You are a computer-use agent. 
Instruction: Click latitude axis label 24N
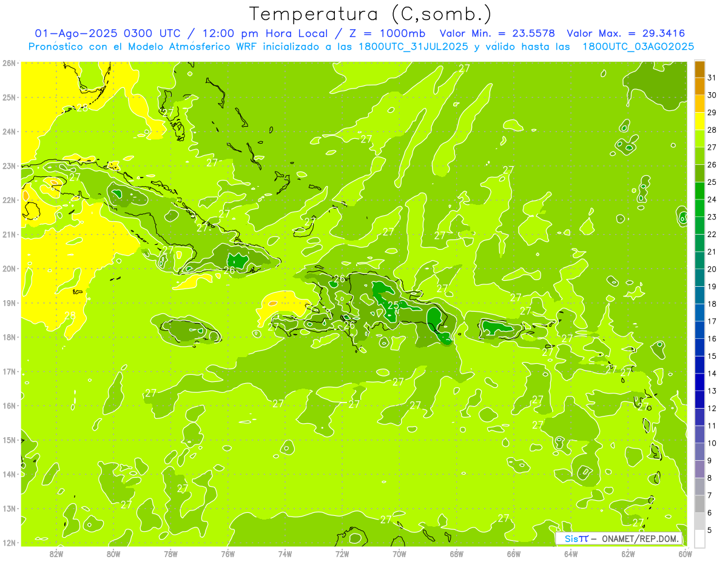[8, 132]
